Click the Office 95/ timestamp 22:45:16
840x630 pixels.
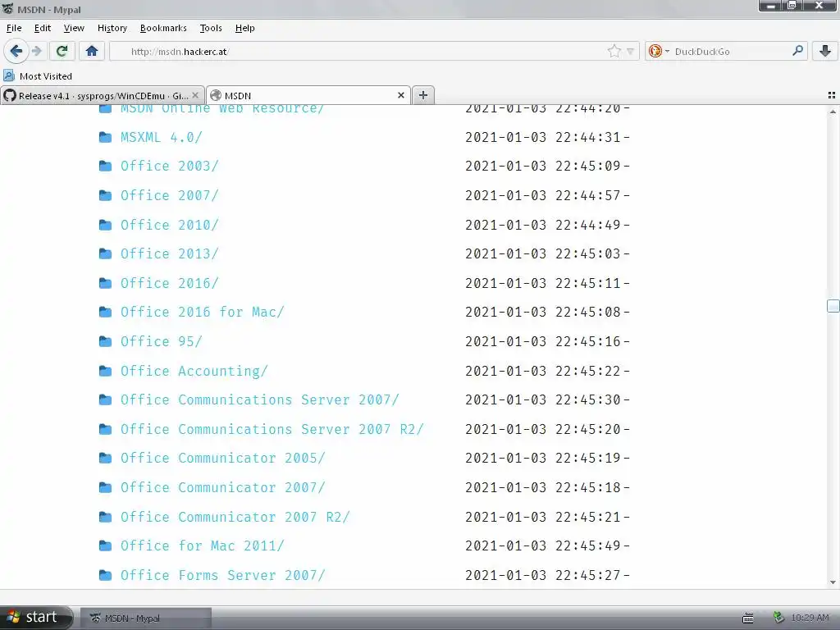click(587, 341)
